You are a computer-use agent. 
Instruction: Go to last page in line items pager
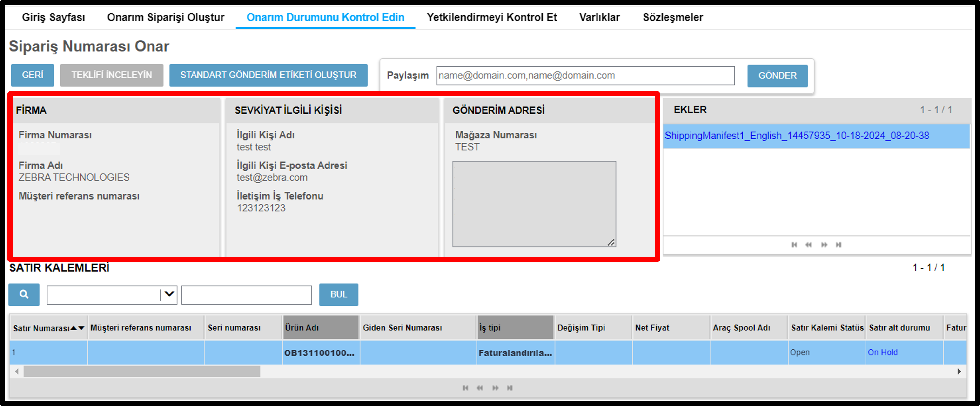coord(510,388)
